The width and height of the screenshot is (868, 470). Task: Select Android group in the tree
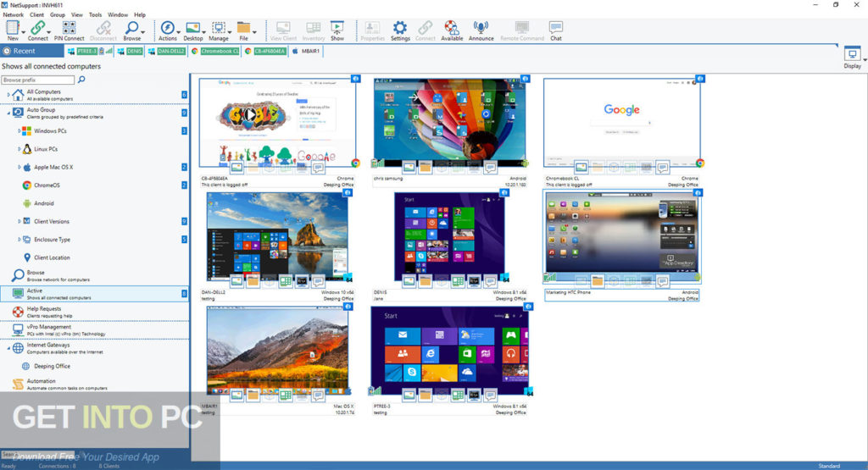[x=43, y=203]
